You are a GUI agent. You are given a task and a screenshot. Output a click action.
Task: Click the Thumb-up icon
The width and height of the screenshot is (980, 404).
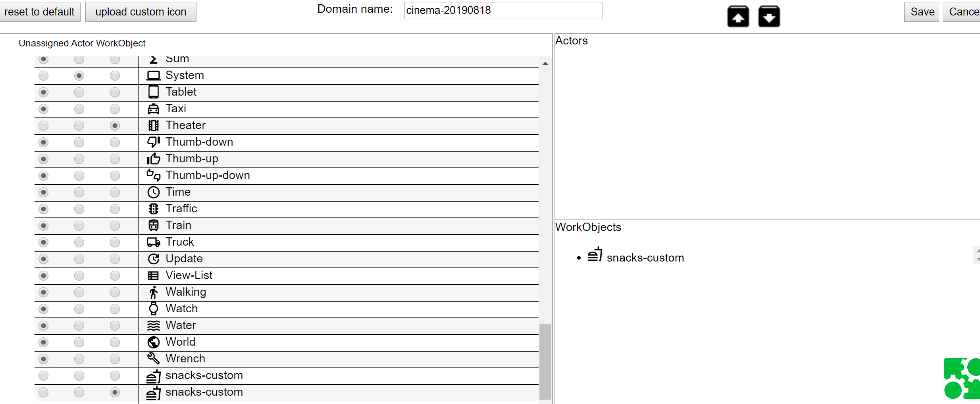click(153, 159)
